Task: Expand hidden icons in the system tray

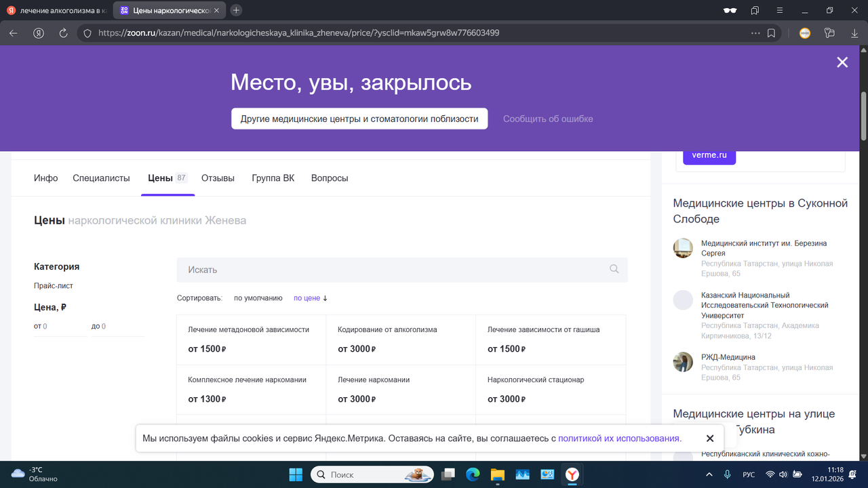Action: 709,474
